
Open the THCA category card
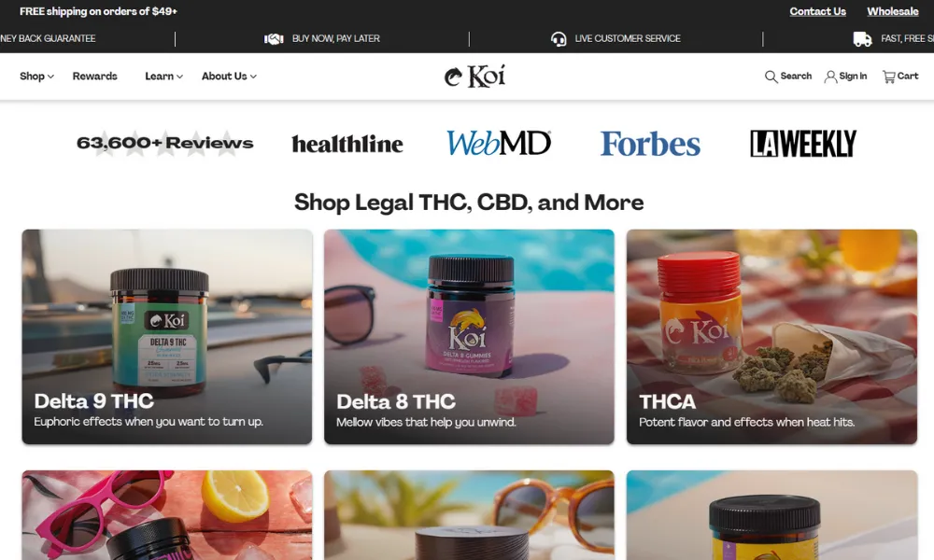771,337
